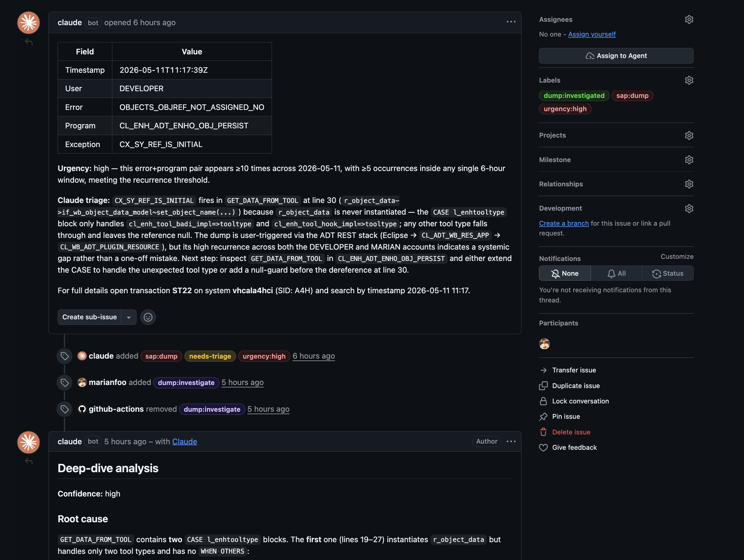Viewport: 744px width, 560px height.
Task: Click the claude author name in first comment
Action: [x=70, y=22]
